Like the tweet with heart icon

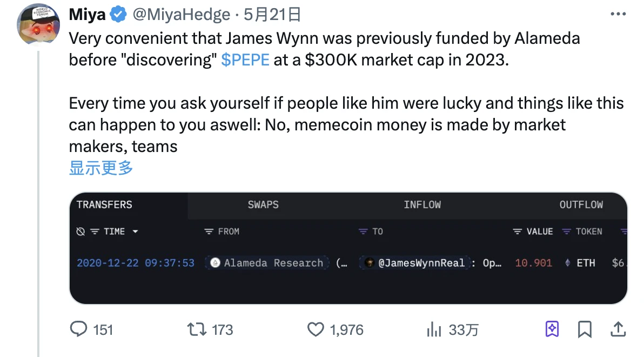[315, 329]
